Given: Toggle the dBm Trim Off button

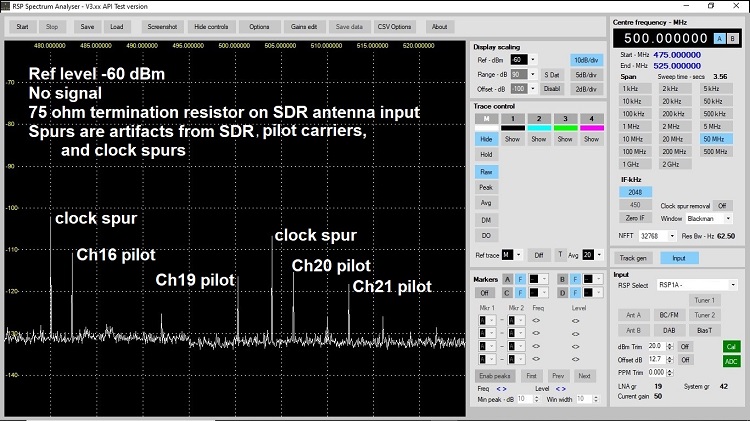Looking at the screenshot, I should (x=686, y=346).
